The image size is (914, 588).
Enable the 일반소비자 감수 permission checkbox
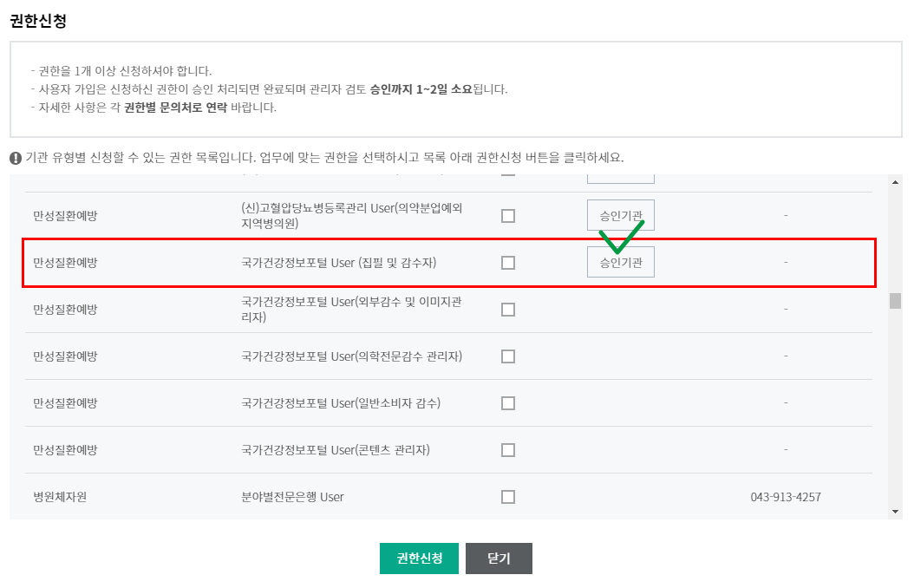[508, 403]
